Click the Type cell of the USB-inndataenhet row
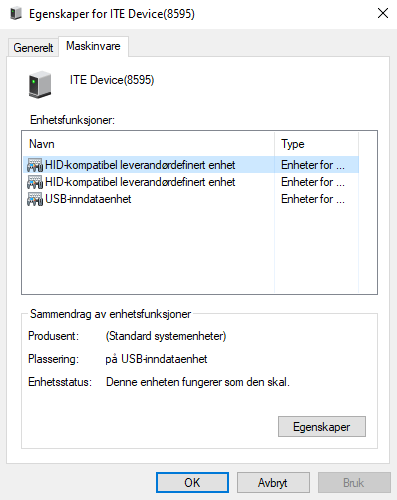Image resolution: width=397 pixels, height=500 pixels. coord(313,199)
